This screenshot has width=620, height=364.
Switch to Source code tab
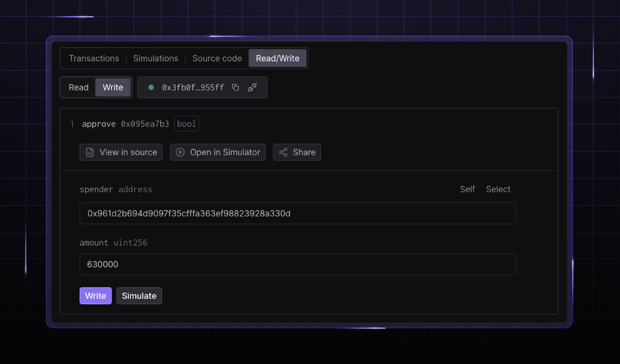[217, 58]
